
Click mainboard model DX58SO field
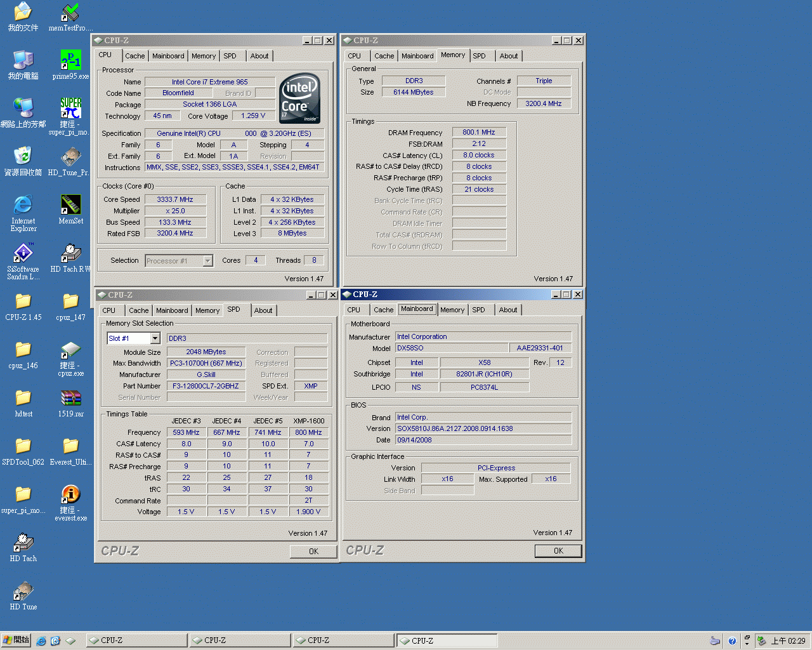coord(452,348)
